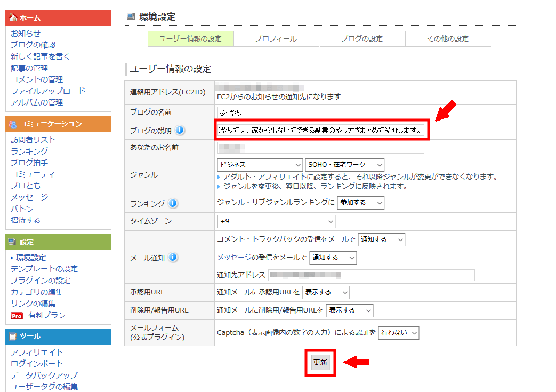Click the ブログの説明 input field

tap(320, 130)
